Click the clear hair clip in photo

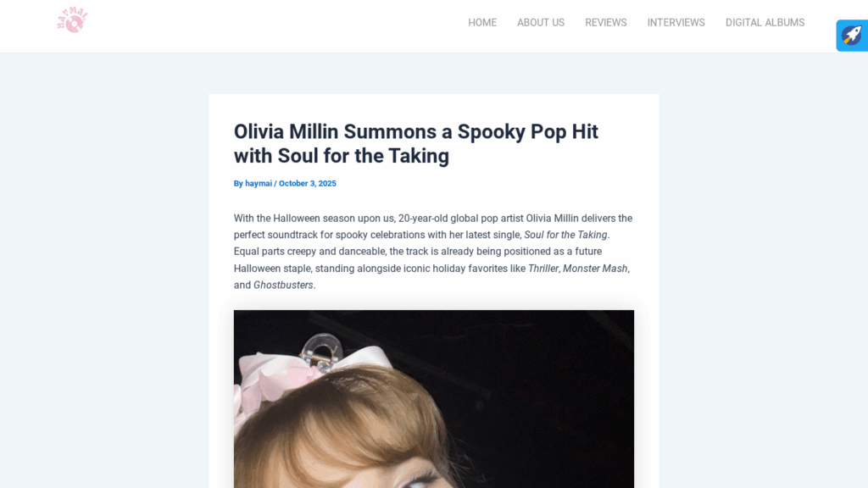pyautogui.click(x=322, y=350)
